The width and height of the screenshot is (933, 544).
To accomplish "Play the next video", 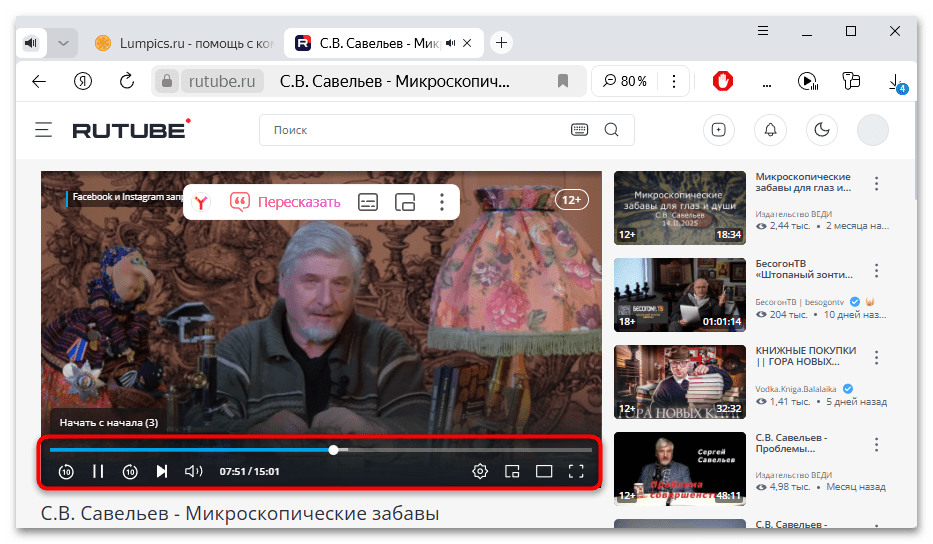I will point(162,471).
